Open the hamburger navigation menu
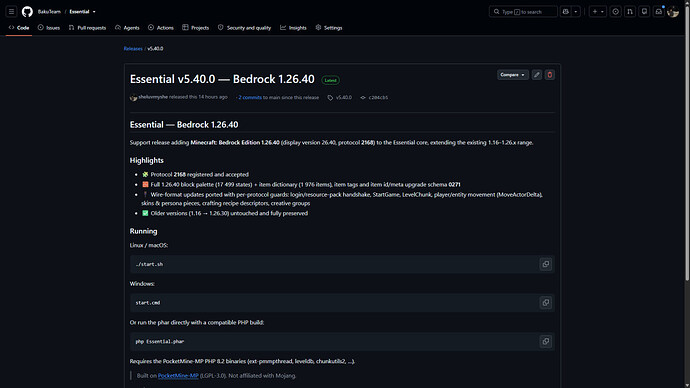The height and width of the screenshot is (388, 690). coord(11,12)
